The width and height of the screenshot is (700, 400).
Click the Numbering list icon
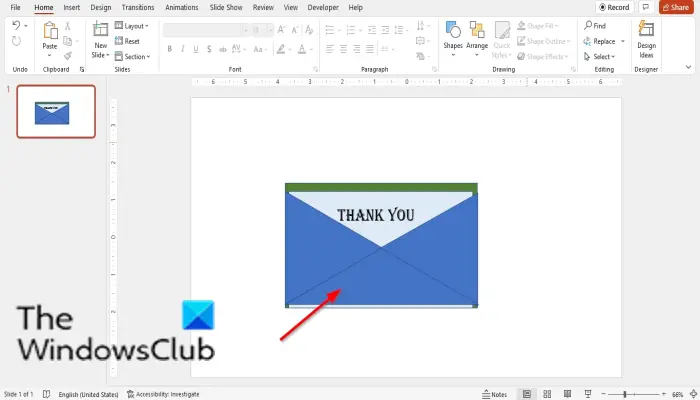351,30
